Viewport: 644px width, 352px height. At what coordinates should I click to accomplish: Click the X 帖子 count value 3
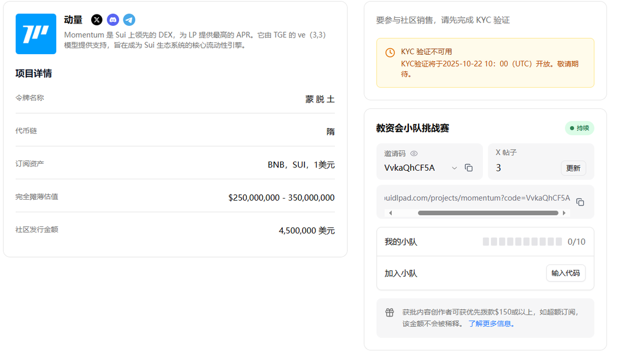pos(499,168)
